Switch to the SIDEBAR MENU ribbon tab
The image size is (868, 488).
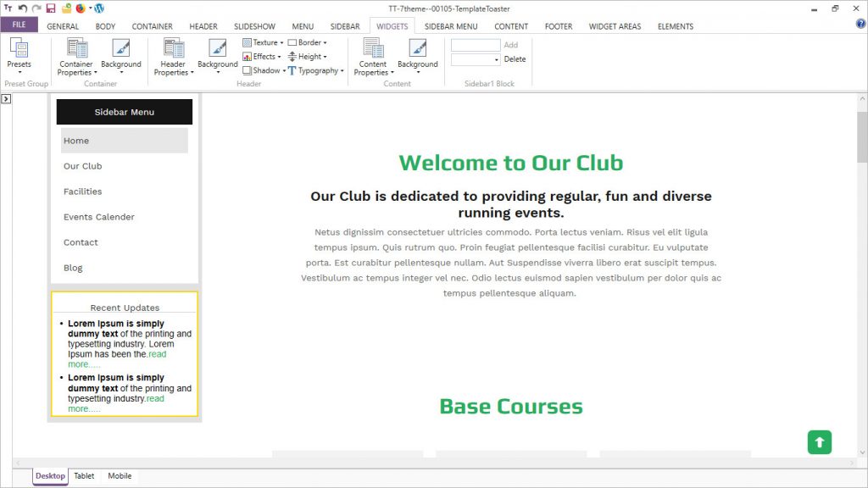[x=451, y=26]
